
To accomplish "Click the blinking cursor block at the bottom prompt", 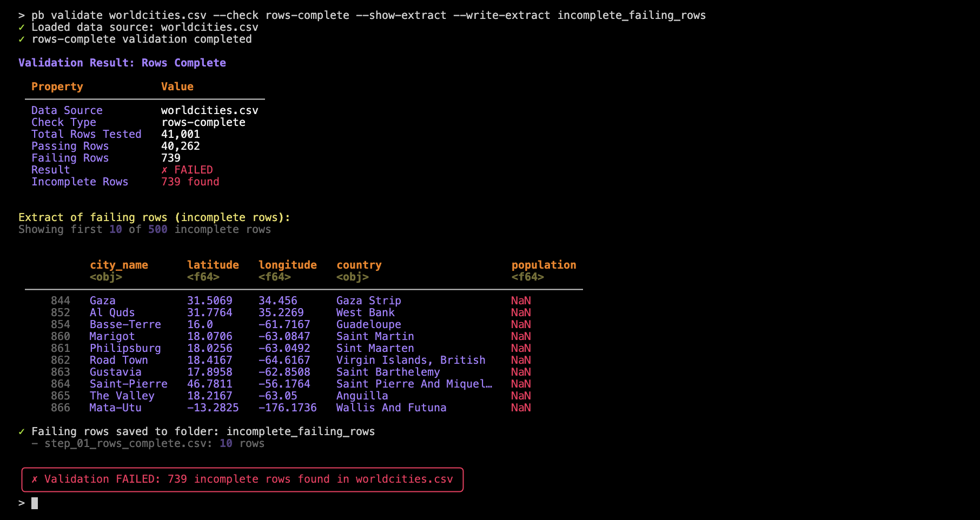I will pyautogui.click(x=35, y=503).
